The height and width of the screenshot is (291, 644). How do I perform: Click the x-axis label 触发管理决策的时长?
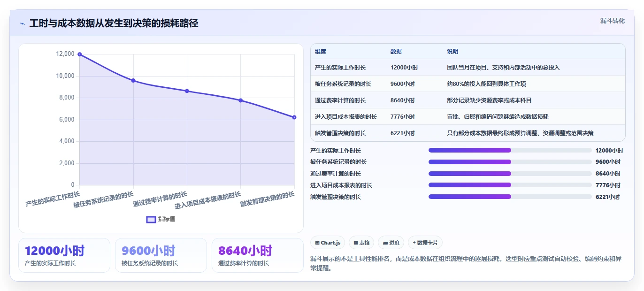268,199
